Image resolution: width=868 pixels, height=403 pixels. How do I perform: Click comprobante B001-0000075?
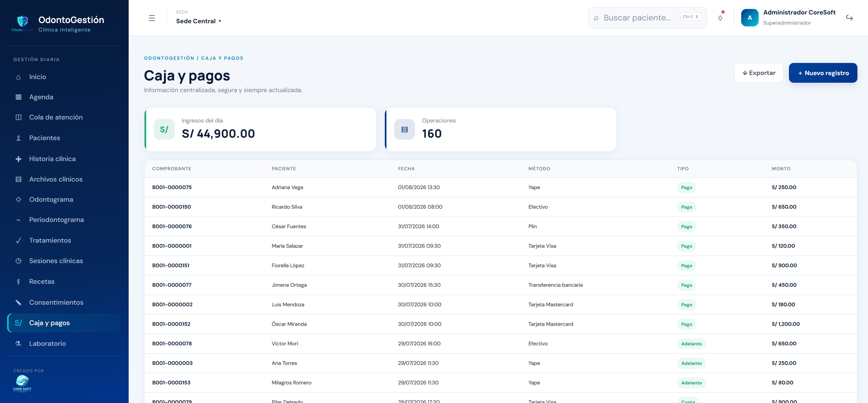pos(172,187)
